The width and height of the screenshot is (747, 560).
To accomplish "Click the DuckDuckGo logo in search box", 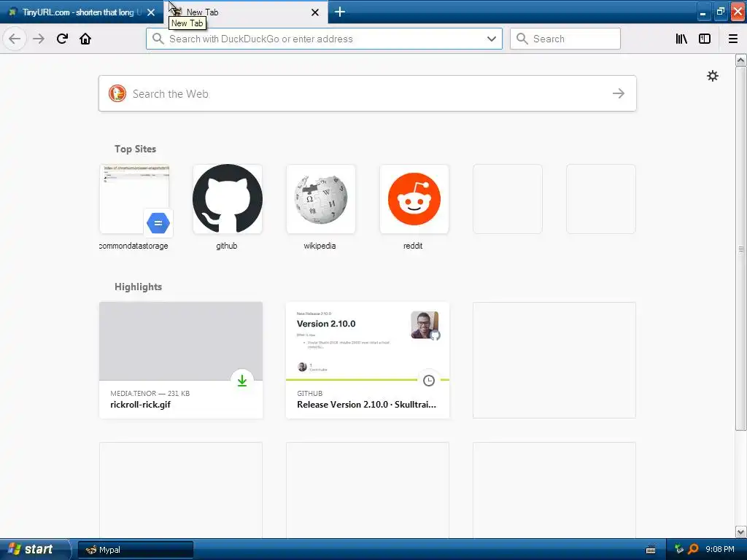I will click(117, 93).
